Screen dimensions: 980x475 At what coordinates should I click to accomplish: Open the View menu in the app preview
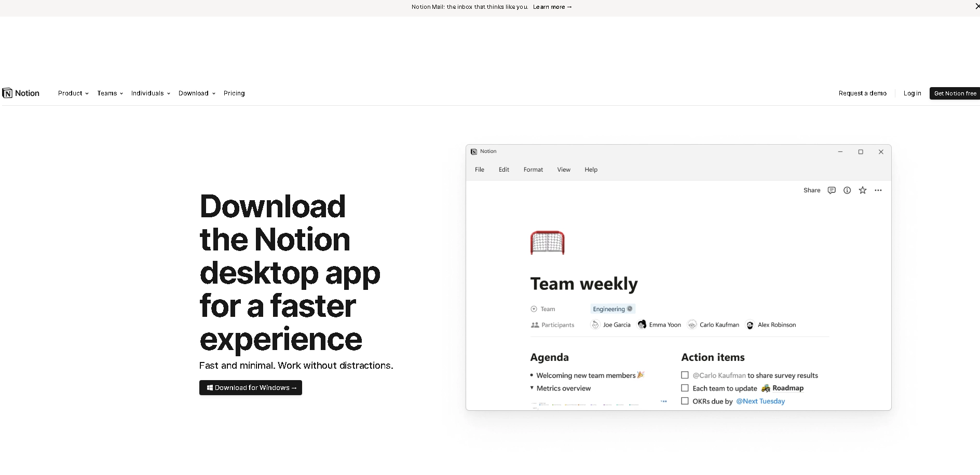click(564, 170)
